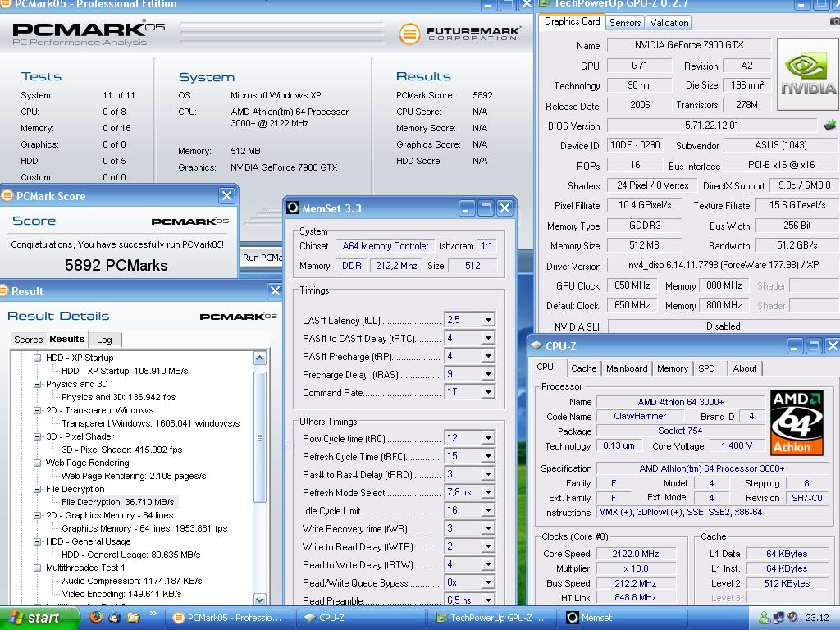Collapse the Multithreaded Test 1 node
This screenshot has width=840, height=630.
click(37, 568)
